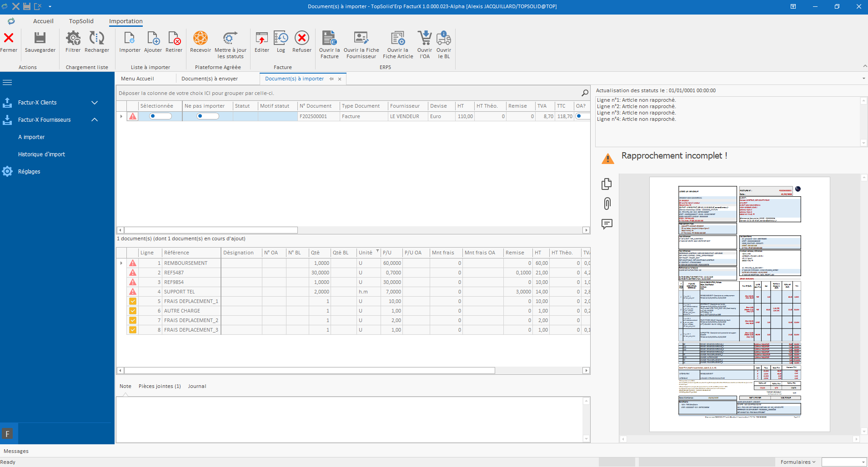Open Réglages in the sidebar
This screenshot has height=467, width=868.
29,172
